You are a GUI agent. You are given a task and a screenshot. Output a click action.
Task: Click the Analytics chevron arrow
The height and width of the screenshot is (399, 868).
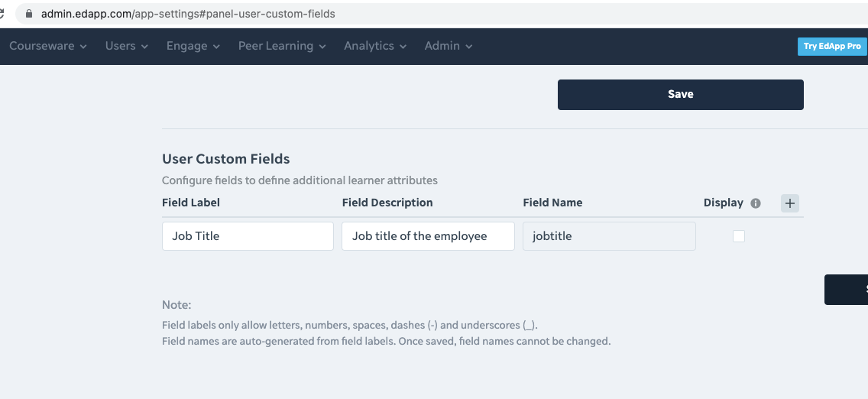(x=403, y=47)
